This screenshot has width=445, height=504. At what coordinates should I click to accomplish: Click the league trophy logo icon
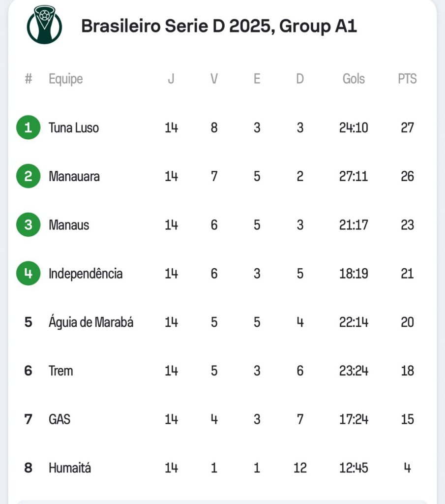45,24
